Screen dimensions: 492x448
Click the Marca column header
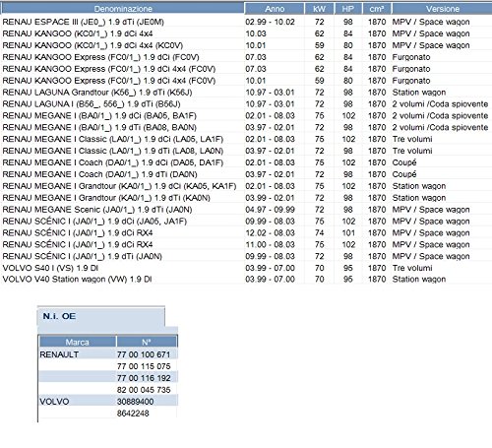[78, 342]
